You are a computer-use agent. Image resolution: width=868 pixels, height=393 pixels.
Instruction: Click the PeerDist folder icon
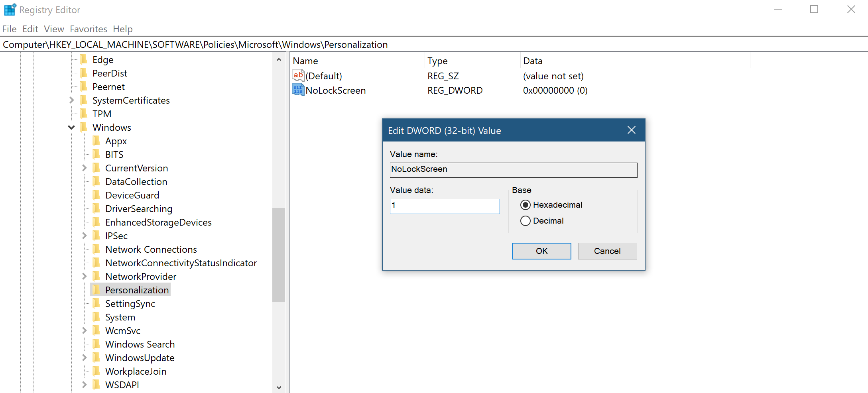pos(84,73)
